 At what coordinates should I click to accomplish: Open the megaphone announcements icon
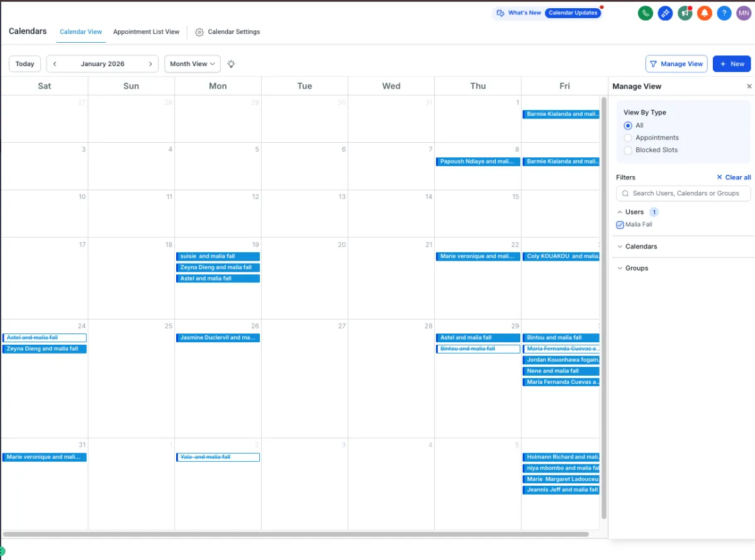tap(685, 13)
